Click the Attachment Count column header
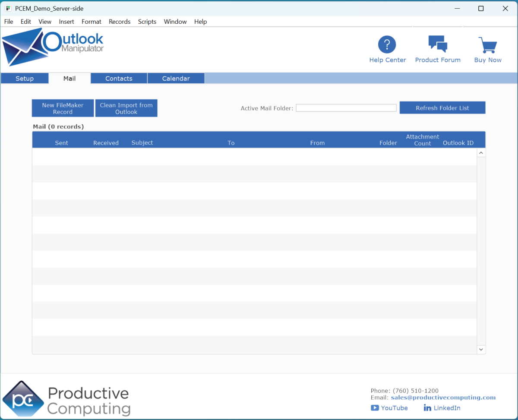This screenshot has height=420, width=518. pyautogui.click(x=423, y=140)
